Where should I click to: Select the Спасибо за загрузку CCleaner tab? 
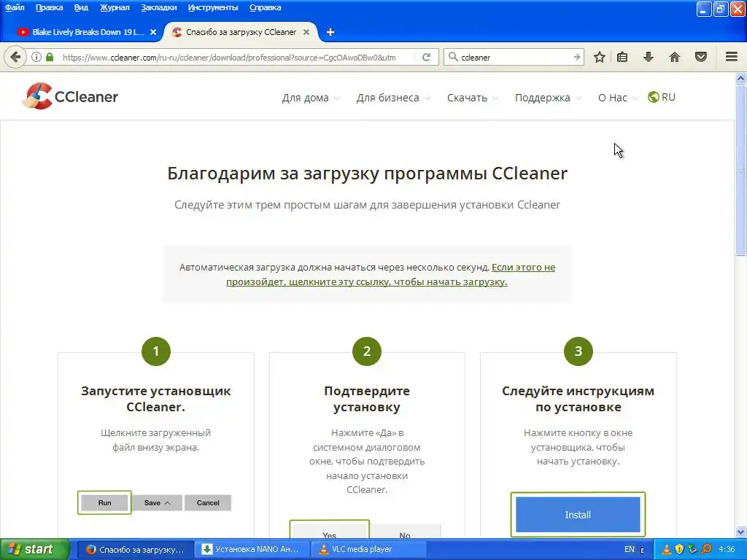241,32
